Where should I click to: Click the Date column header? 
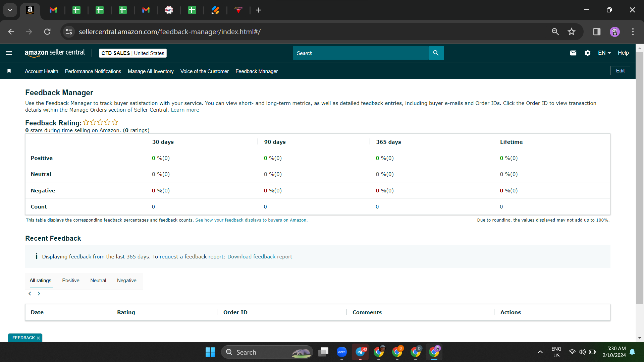click(x=37, y=312)
